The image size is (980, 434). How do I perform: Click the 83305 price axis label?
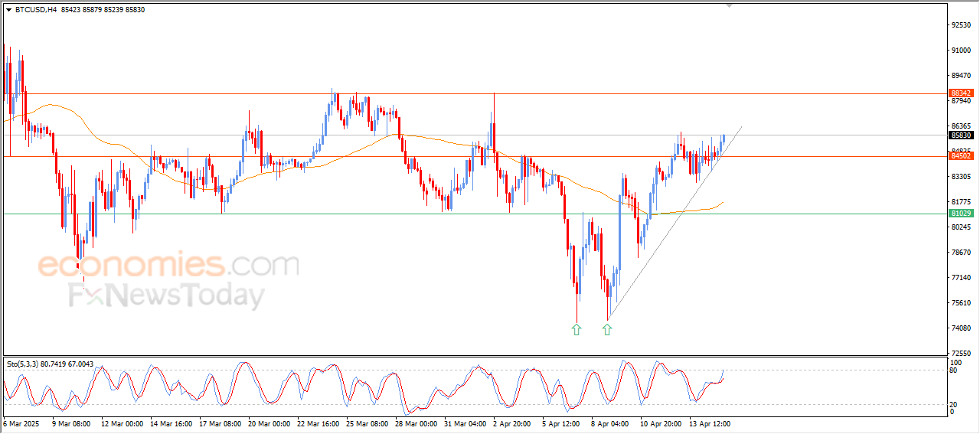[961, 177]
